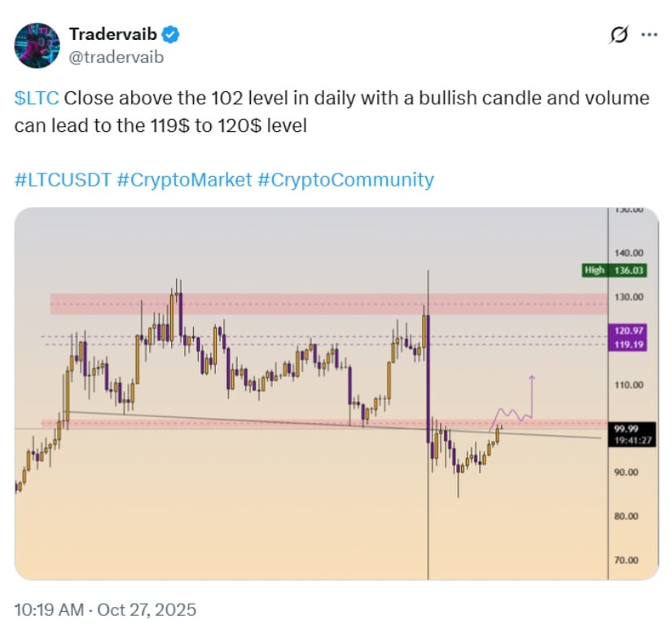Open the three-dot more options menu
Image resolution: width=672 pixels, height=629 pixels.
649,34
